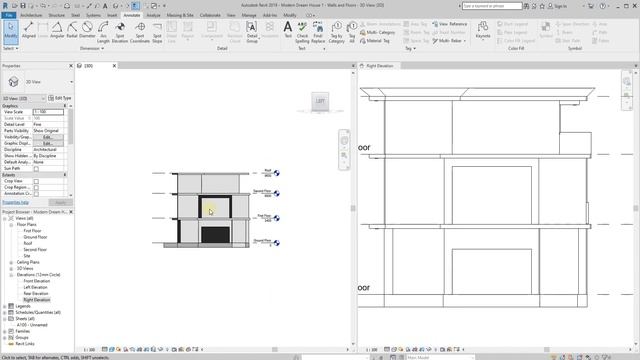Select the Keynote tool

tap(483, 31)
